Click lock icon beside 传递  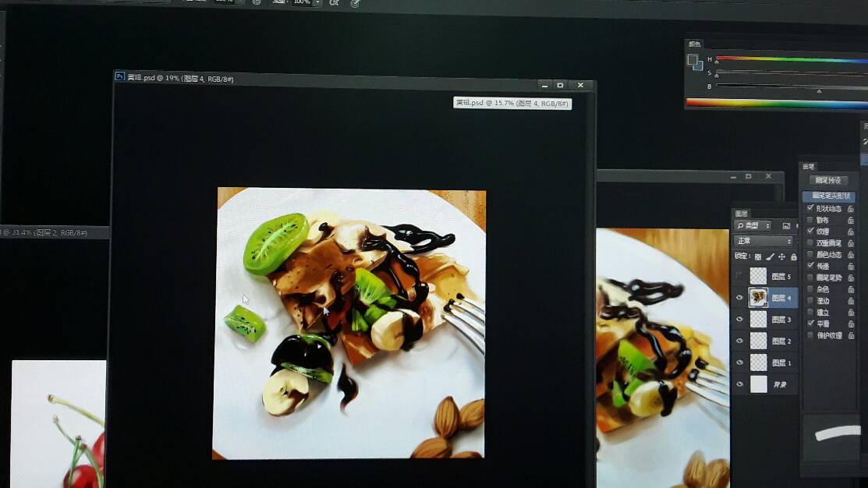coord(850,266)
